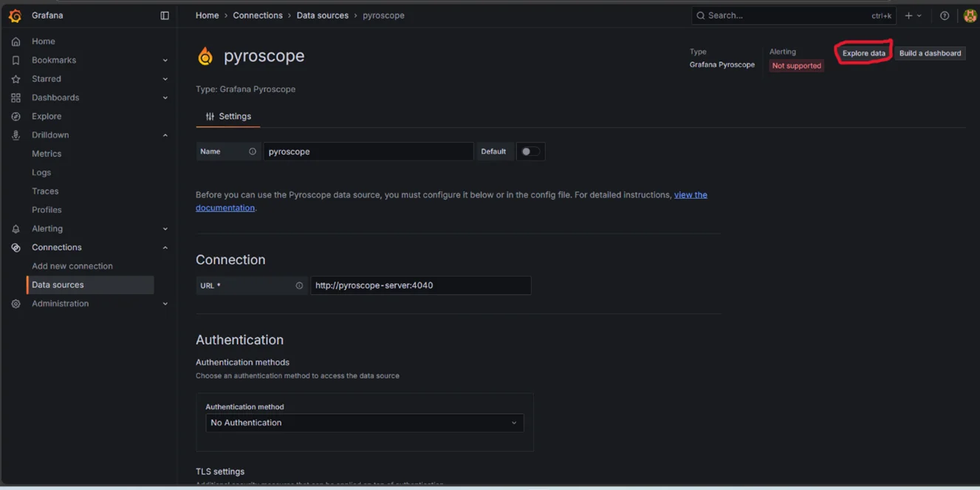Click the Explore data button
980x490 pixels.
pos(864,53)
